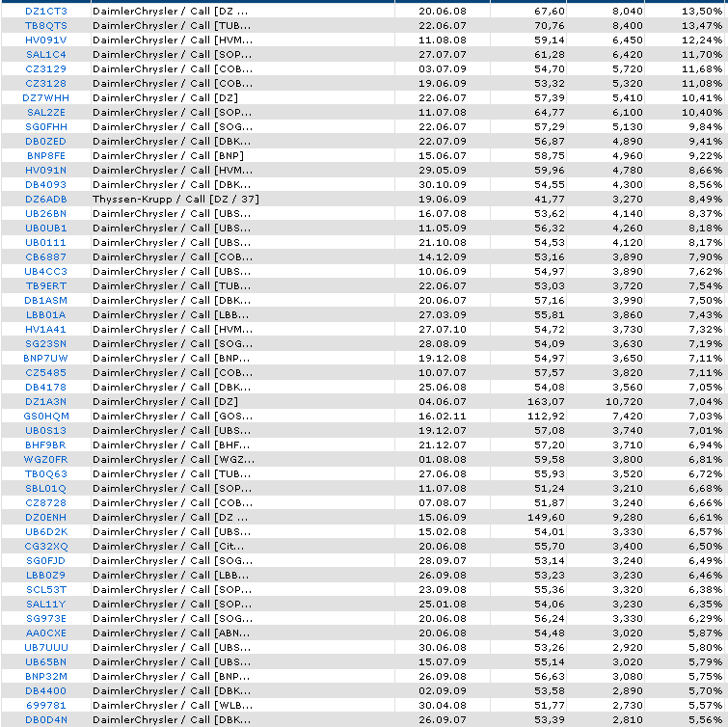This screenshot has width=728, height=727.
Task: Click the value 149,60
Action: pyautogui.click(x=546, y=517)
